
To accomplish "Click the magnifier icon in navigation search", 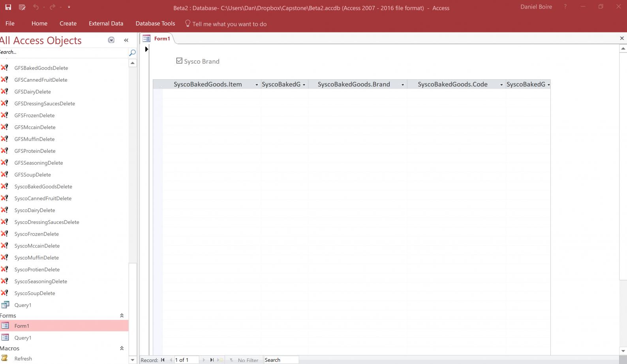I will [132, 53].
